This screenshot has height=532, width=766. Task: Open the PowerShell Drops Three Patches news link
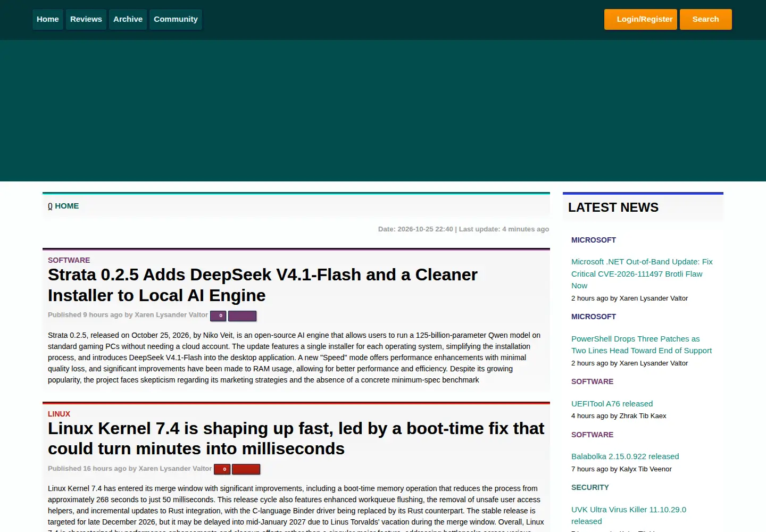point(642,345)
